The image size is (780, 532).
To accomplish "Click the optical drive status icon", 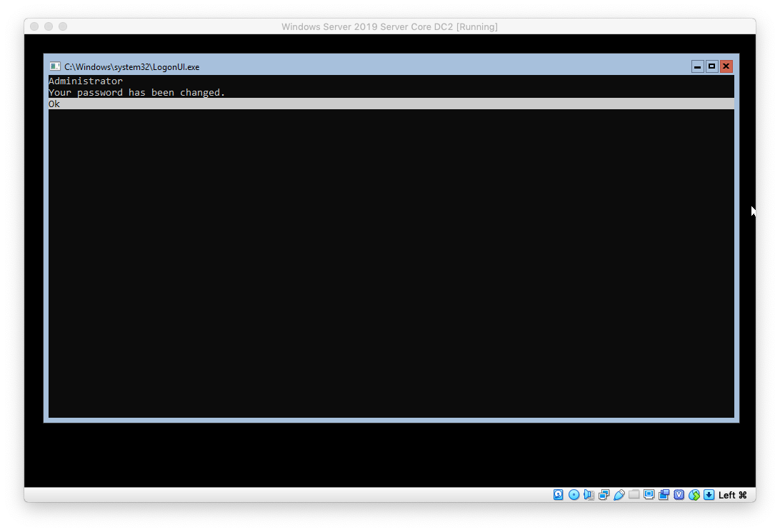I will [574, 495].
